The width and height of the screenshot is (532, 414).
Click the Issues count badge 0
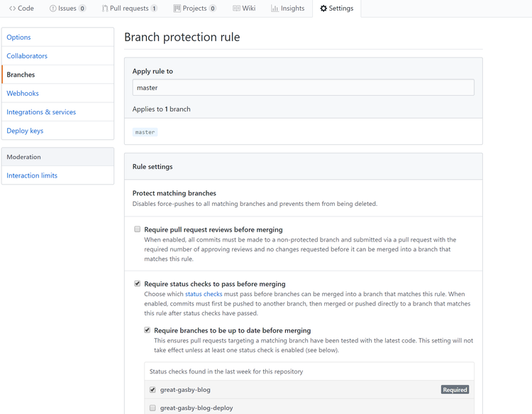(82, 9)
